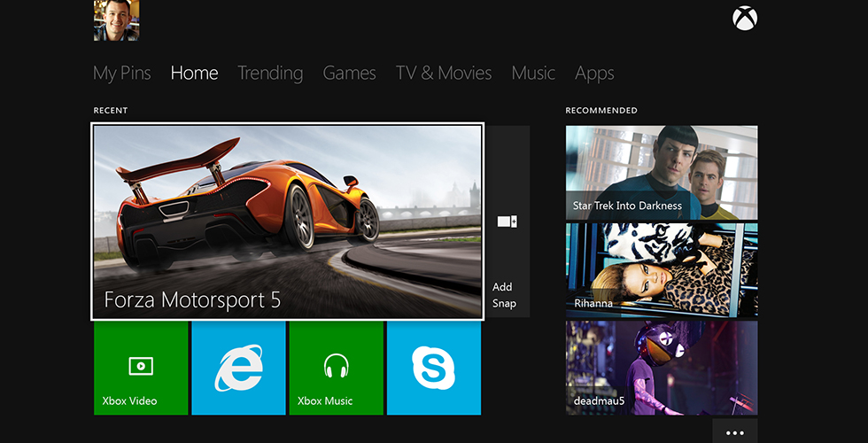Navigate to the TV & Movies tab
Viewport: 868px width, 443px height.
tap(444, 74)
